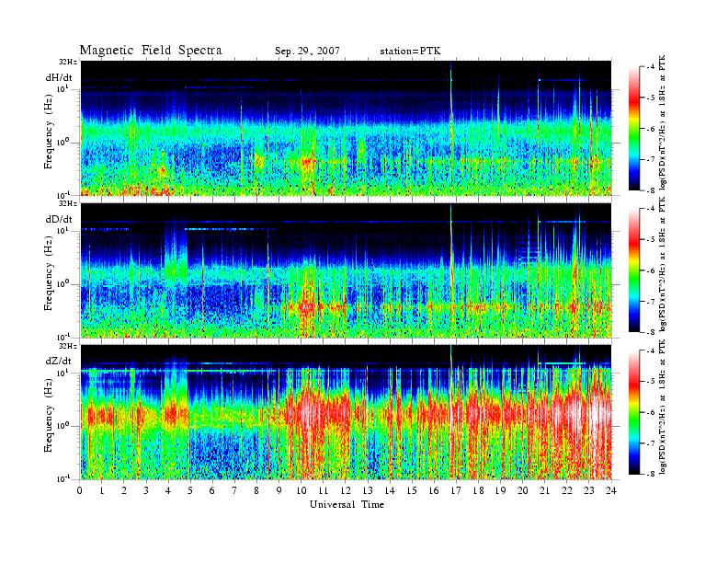Select the date text 'Sep. 29, 2007'

(307, 52)
